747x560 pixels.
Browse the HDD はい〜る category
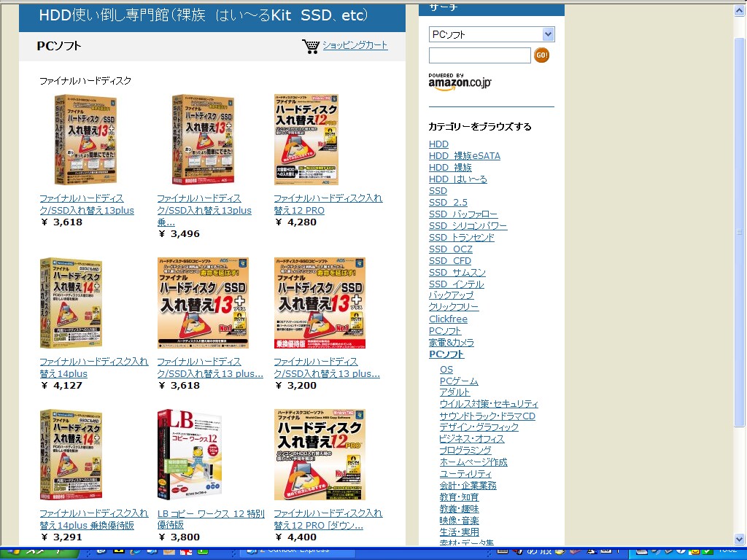click(x=458, y=179)
